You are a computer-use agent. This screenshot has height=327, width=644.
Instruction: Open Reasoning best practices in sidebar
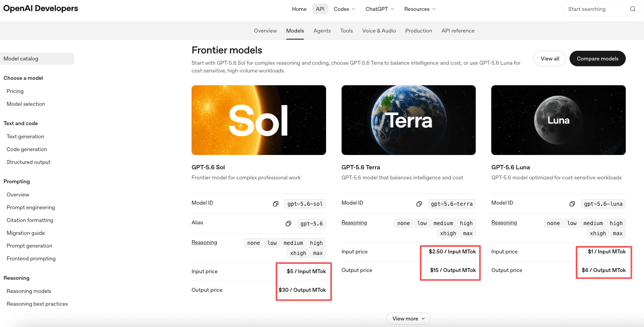[x=37, y=304]
